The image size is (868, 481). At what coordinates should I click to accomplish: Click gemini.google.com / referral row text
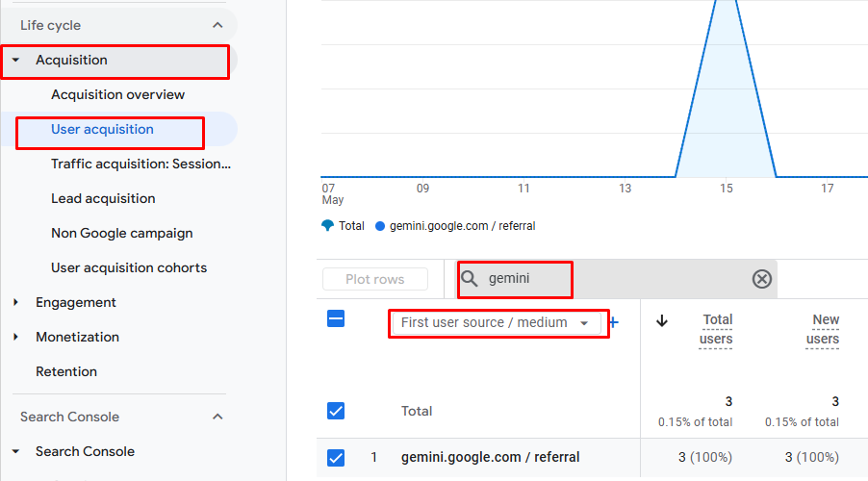[x=491, y=457]
